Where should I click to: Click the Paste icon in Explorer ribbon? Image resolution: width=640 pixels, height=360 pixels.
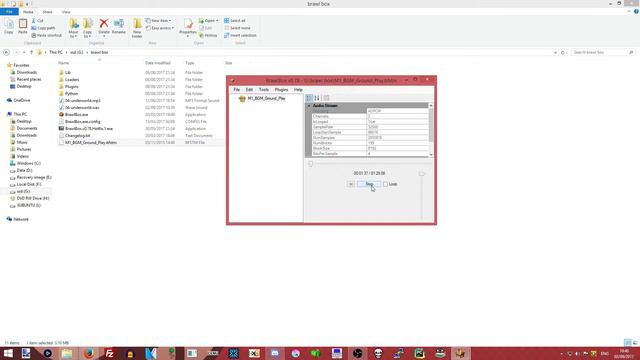pos(23,26)
